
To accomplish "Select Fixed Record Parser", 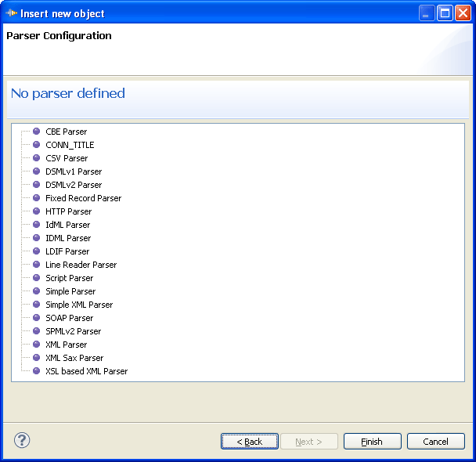I will [x=84, y=198].
